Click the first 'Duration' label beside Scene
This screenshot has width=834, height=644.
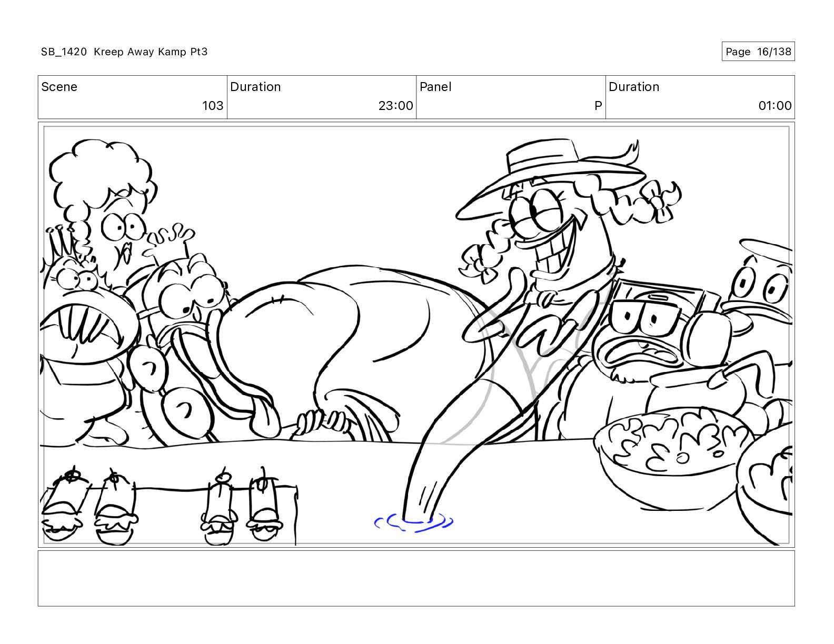point(255,87)
